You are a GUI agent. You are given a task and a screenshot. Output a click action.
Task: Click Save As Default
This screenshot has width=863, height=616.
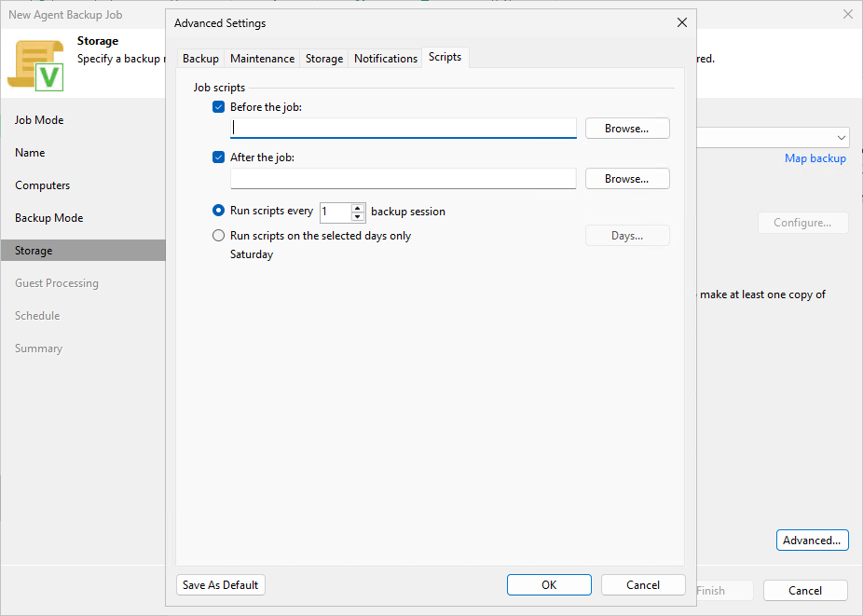[220, 584]
